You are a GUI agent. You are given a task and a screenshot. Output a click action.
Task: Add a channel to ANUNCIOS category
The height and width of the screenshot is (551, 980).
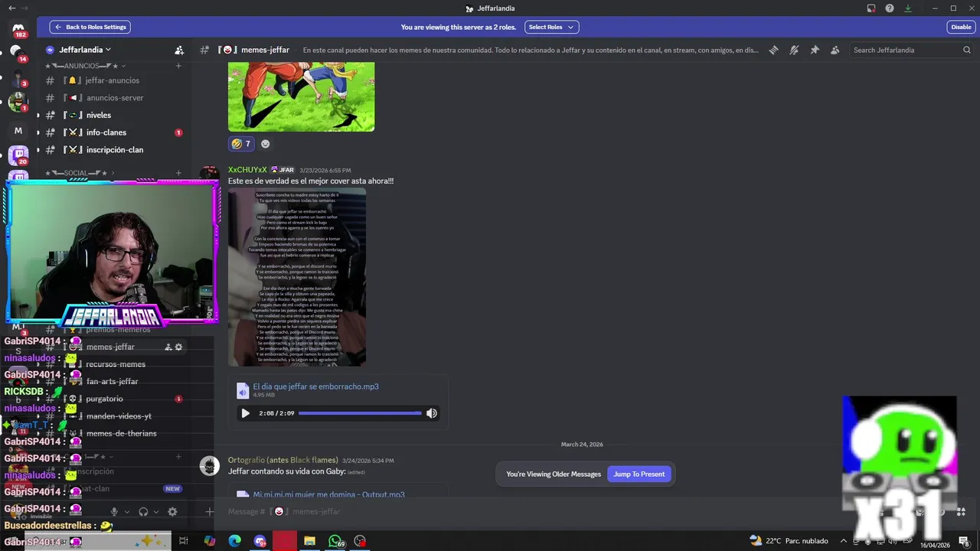pyautogui.click(x=178, y=66)
